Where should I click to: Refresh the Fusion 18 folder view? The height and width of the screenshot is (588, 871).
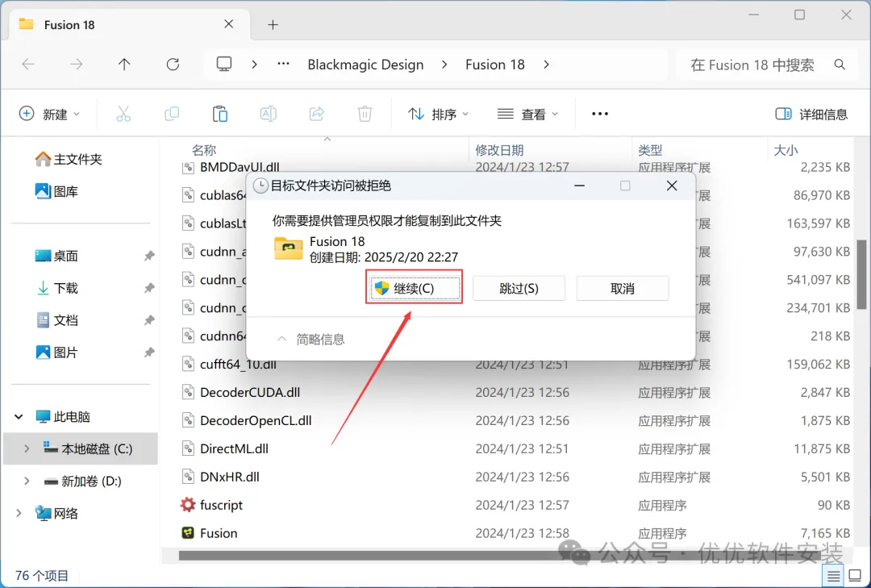click(173, 65)
